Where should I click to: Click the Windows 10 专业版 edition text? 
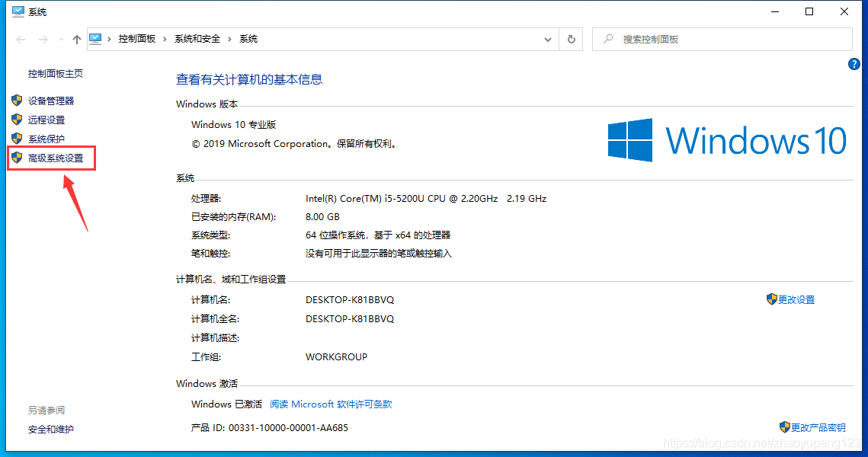coord(234,125)
